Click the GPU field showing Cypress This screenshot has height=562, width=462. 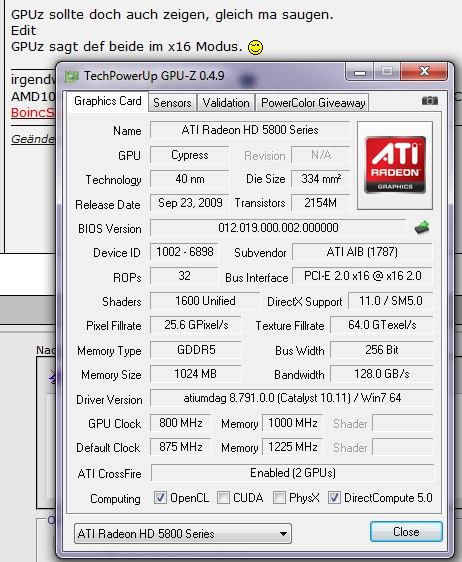pyautogui.click(x=190, y=155)
